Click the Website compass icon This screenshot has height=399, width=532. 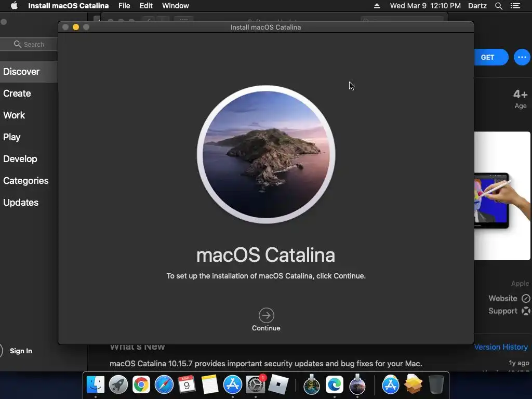coord(526,298)
